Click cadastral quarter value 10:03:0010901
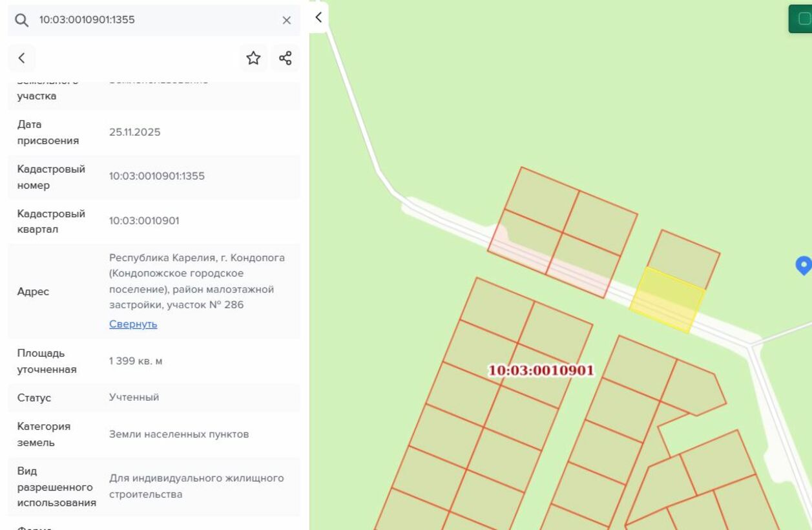The image size is (812, 530). point(145,220)
